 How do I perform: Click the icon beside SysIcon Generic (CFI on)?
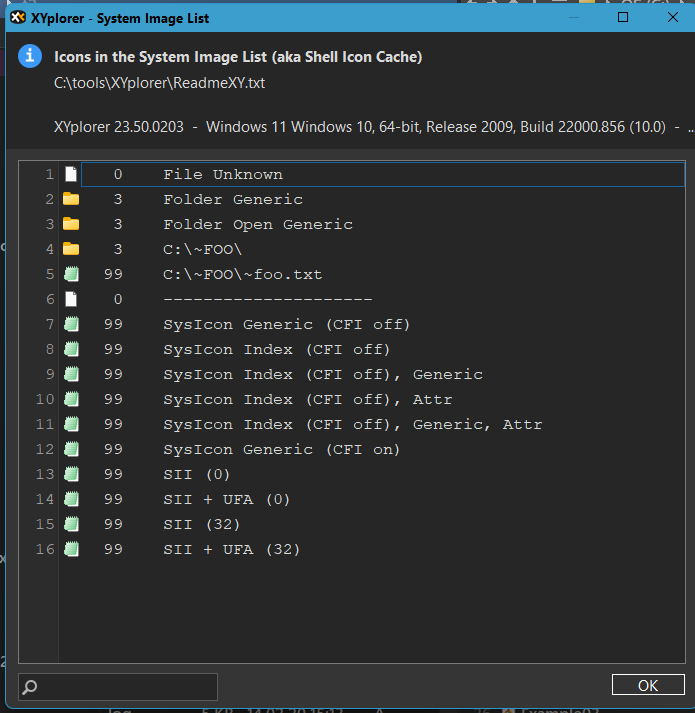tap(71, 449)
